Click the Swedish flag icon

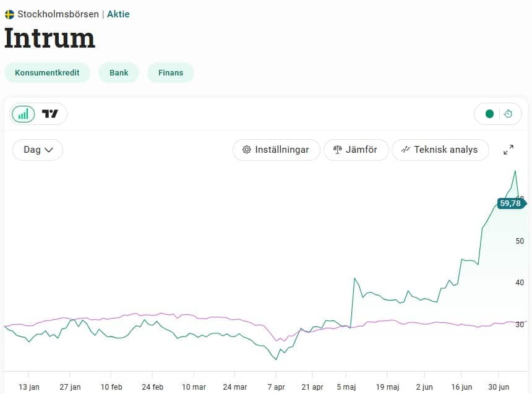pyautogui.click(x=9, y=14)
